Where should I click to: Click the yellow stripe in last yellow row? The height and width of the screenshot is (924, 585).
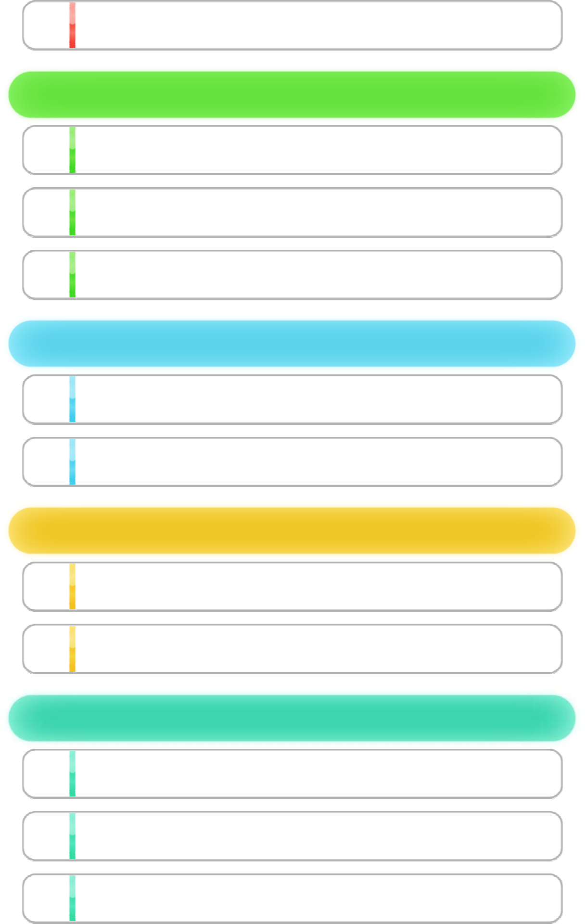[x=72, y=649]
